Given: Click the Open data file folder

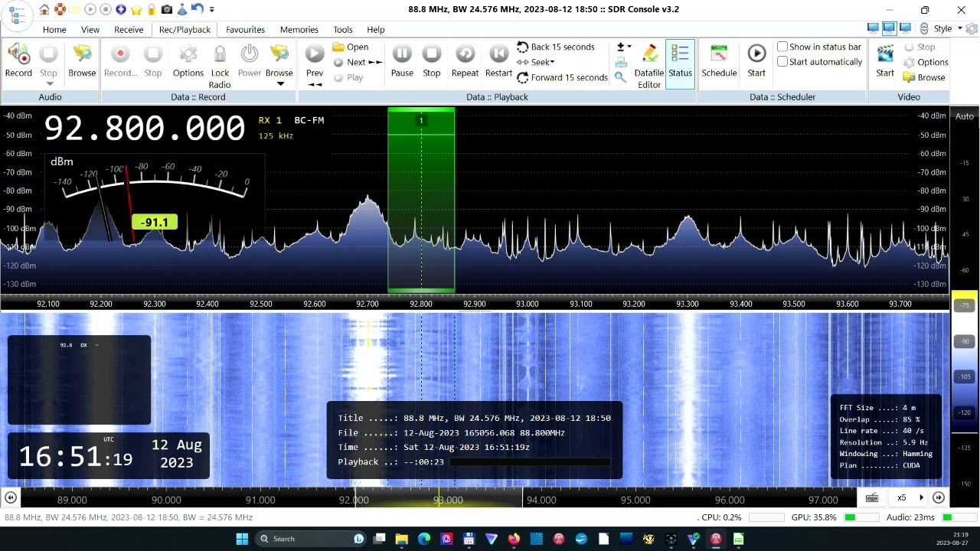Looking at the screenshot, I should click(x=351, y=47).
